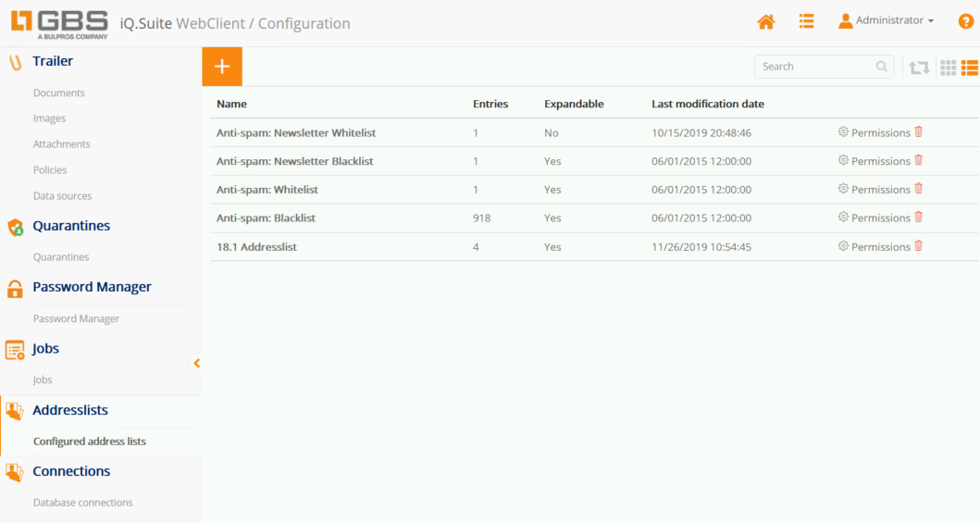980x523 pixels.
Task: Delete the Anti-spam: Blacklist entry
Action: (x=919, y=218)
